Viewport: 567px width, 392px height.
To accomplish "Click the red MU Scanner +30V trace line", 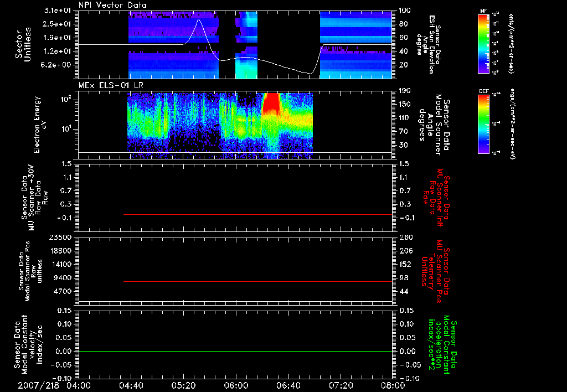I will [257, 214].
